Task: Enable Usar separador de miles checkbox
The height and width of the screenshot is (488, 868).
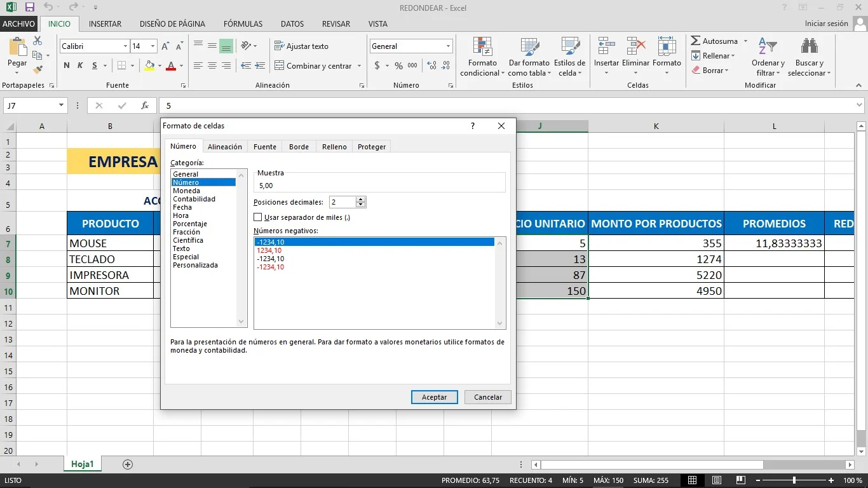Action: [x=258, y=217]
